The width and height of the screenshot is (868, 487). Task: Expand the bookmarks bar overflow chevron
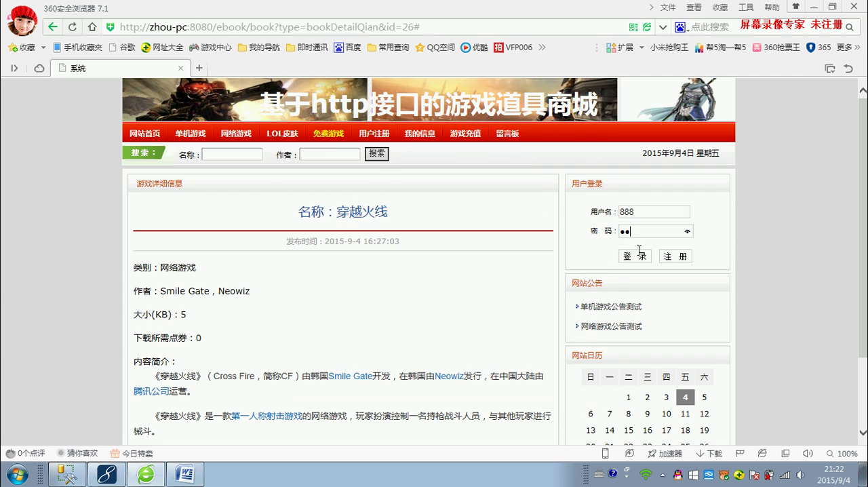click(x=542, y=47)
